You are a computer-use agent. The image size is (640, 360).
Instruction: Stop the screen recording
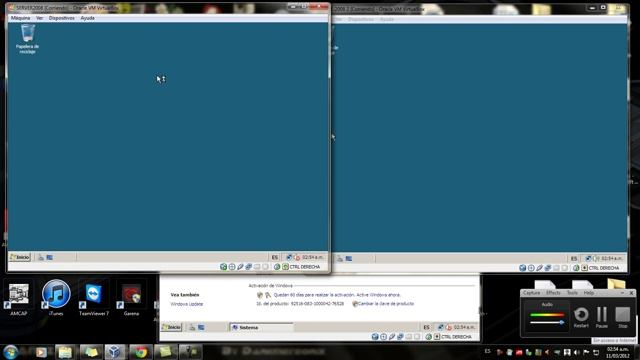622,318
